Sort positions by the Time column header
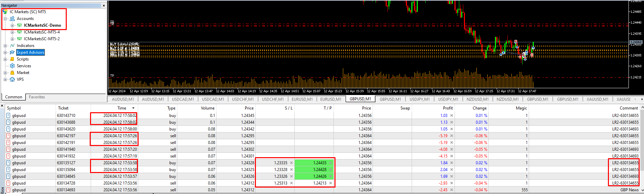Screen dimensions: 644x194 pyautogui.click(x=122, y=108)
